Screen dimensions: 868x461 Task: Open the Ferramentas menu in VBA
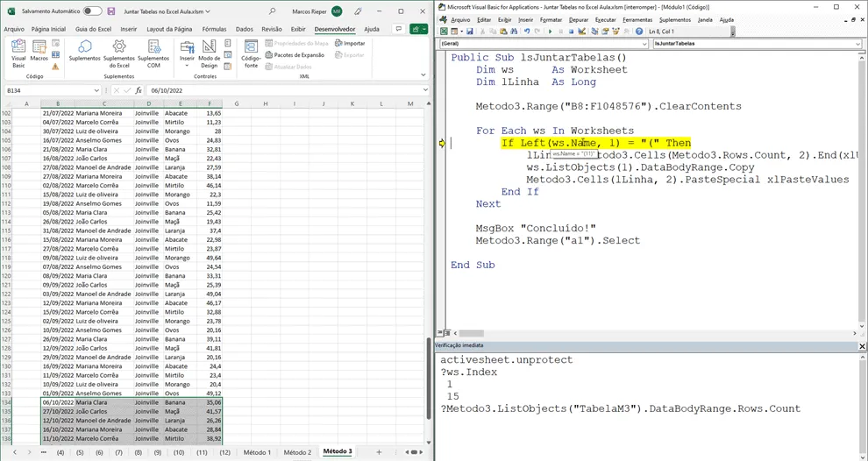click(x=637, y=20)
